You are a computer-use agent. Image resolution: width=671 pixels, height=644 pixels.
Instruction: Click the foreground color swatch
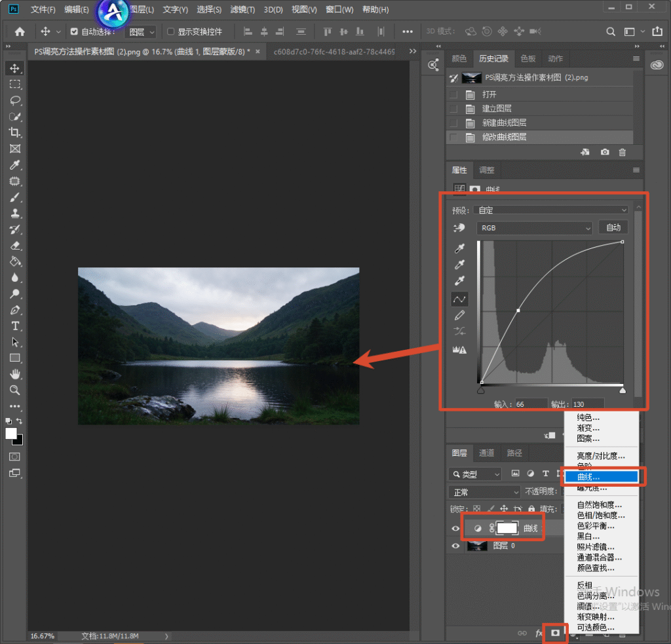[11, 434]
